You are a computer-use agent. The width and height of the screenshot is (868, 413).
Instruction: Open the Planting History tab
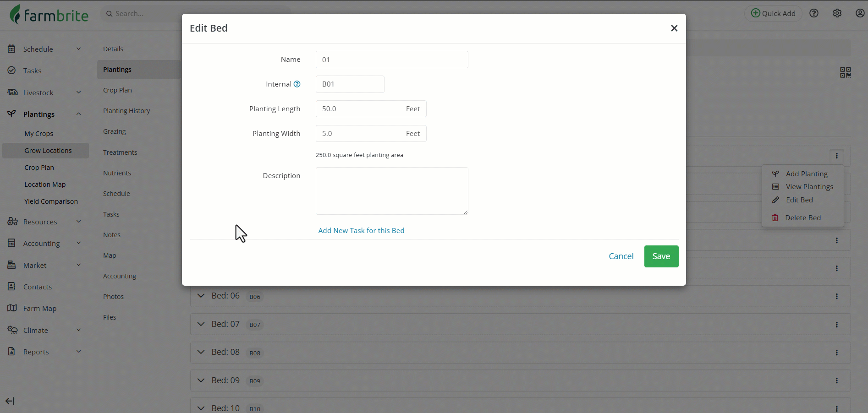click(x=126, y=111)
